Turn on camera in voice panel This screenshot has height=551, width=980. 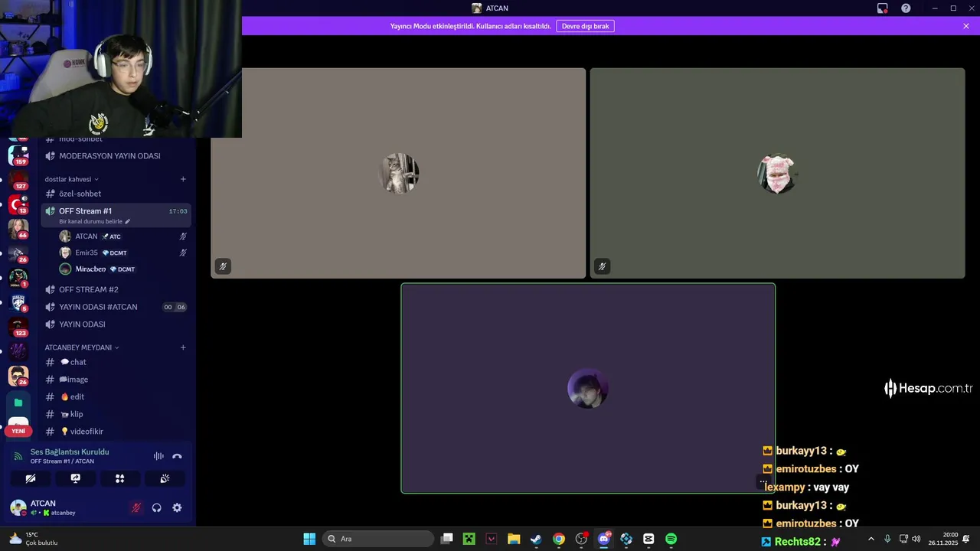tap(31, 478)
